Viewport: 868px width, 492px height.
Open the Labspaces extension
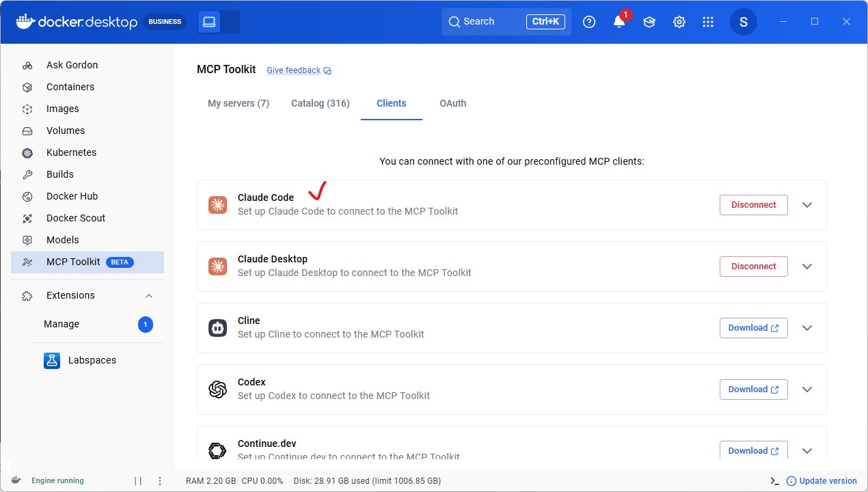pos(92,360)
